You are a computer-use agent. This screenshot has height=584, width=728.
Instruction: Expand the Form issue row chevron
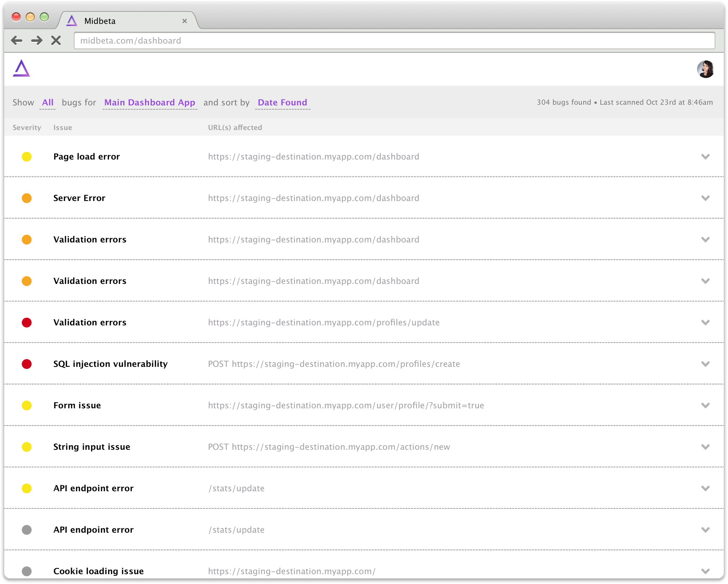(x=705, y=405)
